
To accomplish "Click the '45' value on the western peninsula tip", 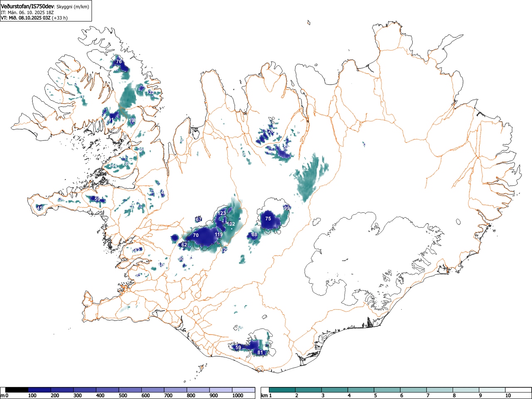I will (40, 208).
